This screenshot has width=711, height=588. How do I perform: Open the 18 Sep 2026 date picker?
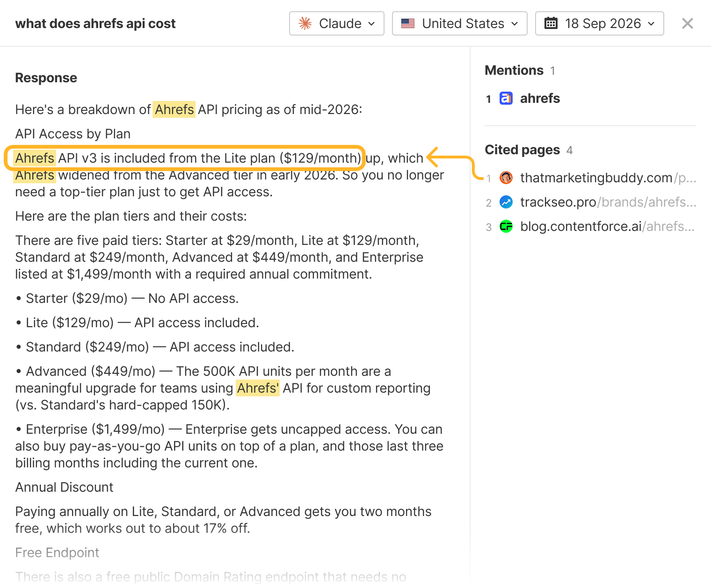click(600, 23)
